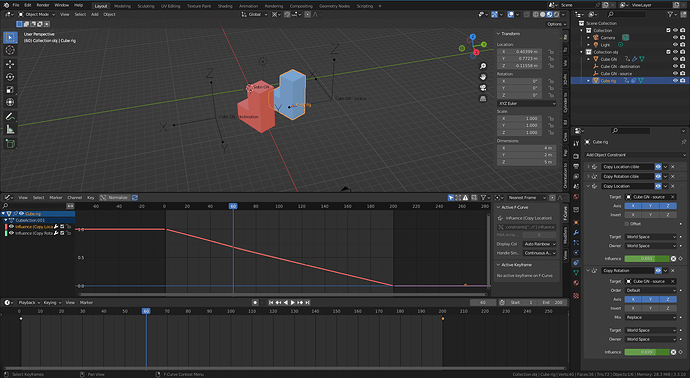
Task: Activate the Scale tool
Action: pyautogui.click(x=10, y=89)
